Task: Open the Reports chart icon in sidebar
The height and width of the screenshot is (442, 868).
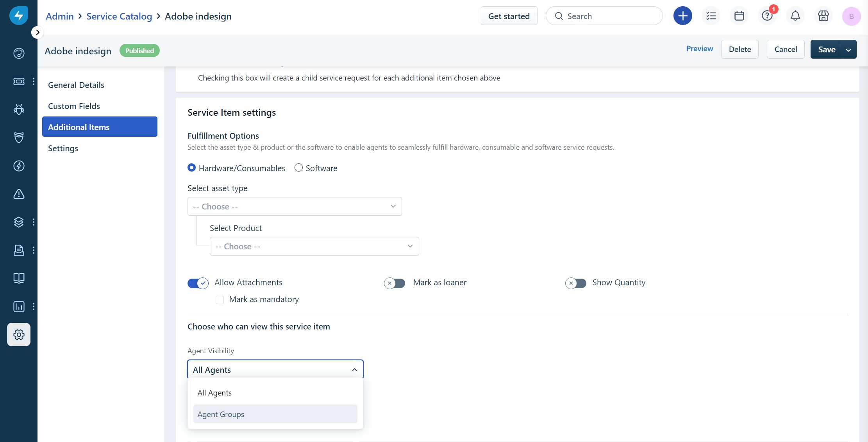Action: (x=19, y=306)
